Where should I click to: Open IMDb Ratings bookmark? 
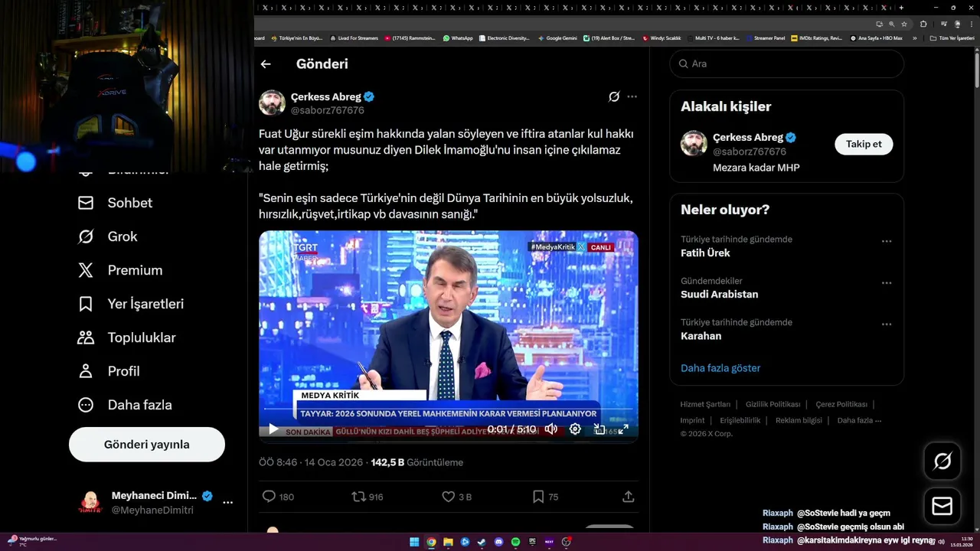(x=817, y=37)
